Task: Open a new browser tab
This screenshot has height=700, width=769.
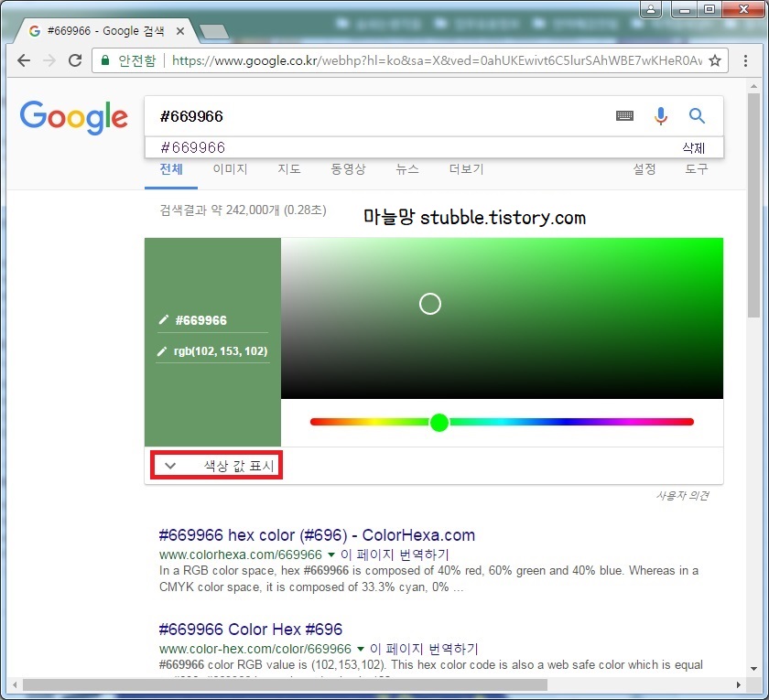Action: pyautogui.click(x=214, y=31)
